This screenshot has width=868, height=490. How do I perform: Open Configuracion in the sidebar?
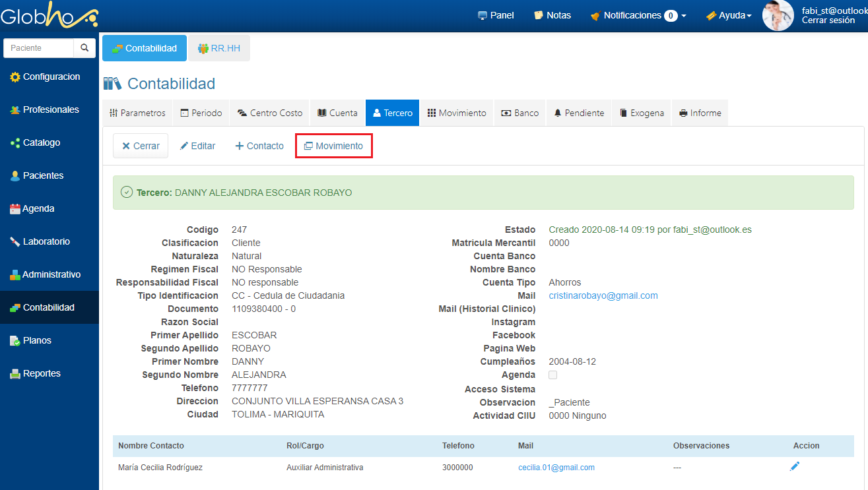(51, 77)
